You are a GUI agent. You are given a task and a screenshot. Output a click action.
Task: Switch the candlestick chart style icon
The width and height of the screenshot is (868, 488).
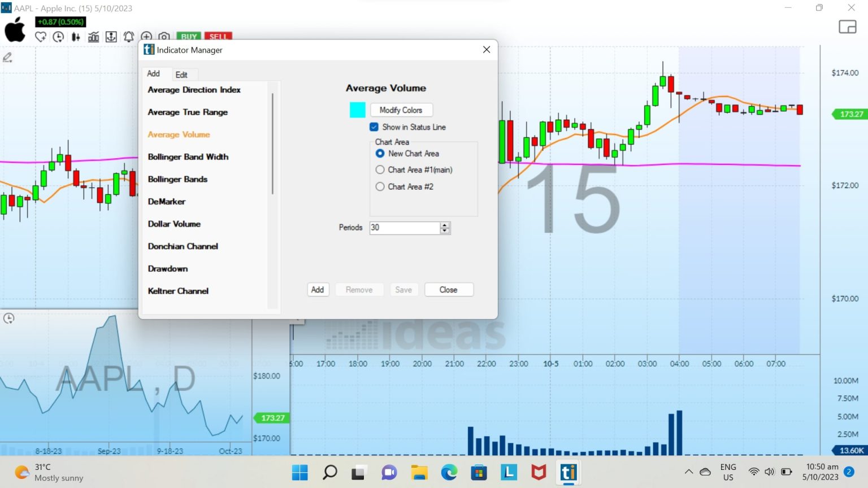click(76, 36)
